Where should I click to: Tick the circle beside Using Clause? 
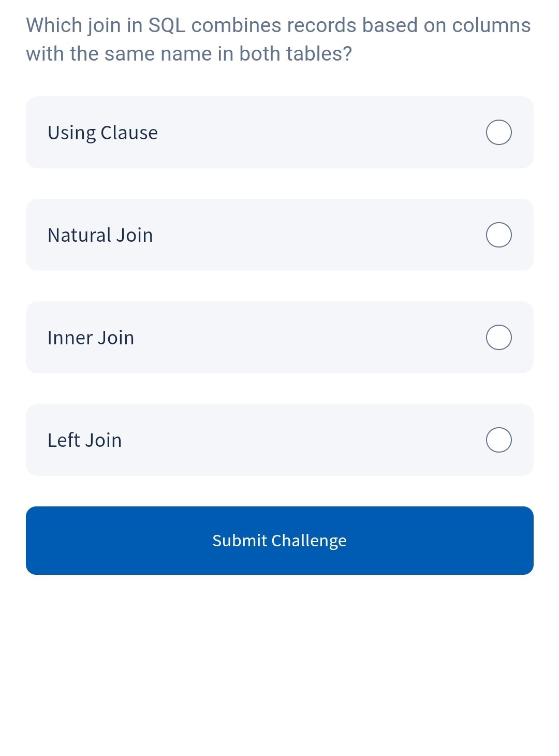point(498,133)
